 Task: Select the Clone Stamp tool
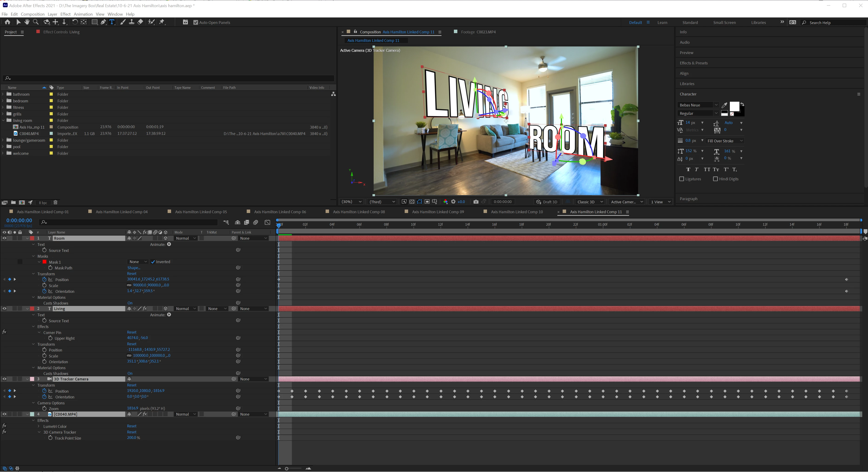(x=132, y=22)
